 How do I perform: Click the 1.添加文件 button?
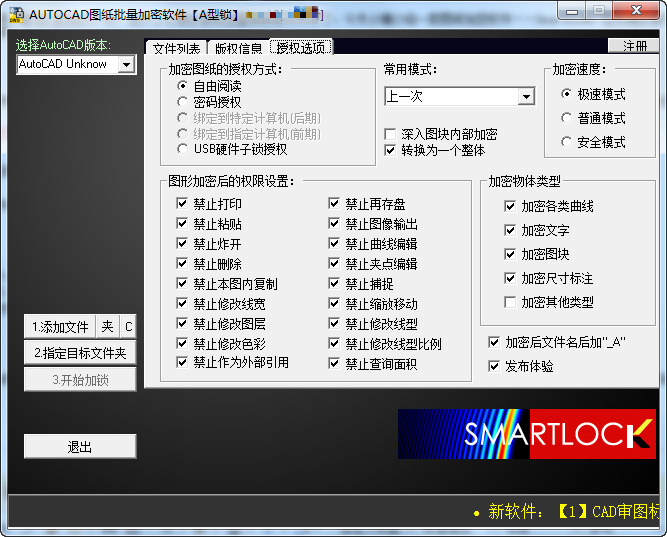point(60,327)
